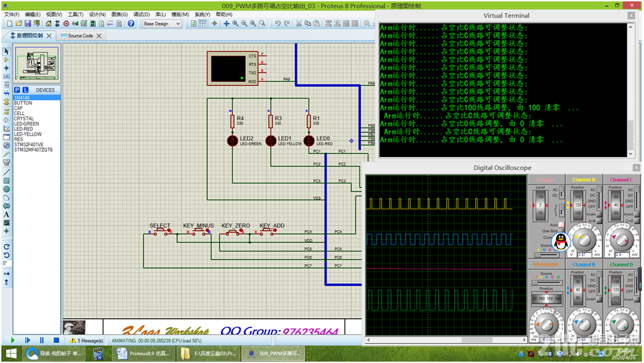Adjust the Horizontal Source slider
This screenshot has width=644, height=363.
point(547,282)
